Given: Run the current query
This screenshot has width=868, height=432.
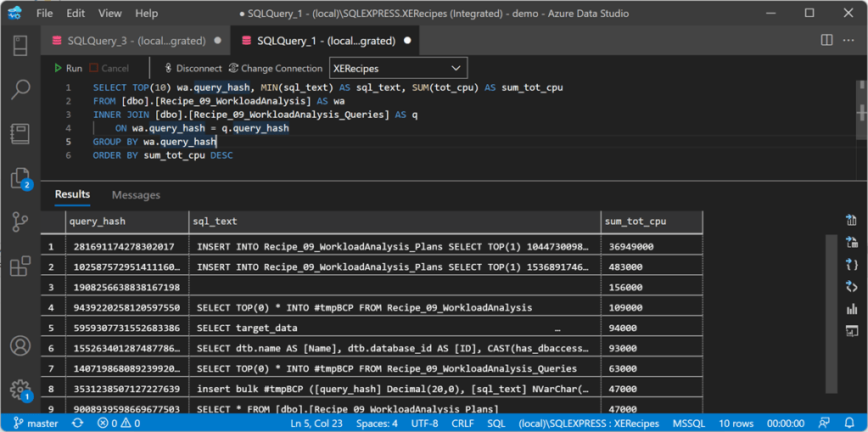Looking at the screenshot, I should (x=68, y=68).
